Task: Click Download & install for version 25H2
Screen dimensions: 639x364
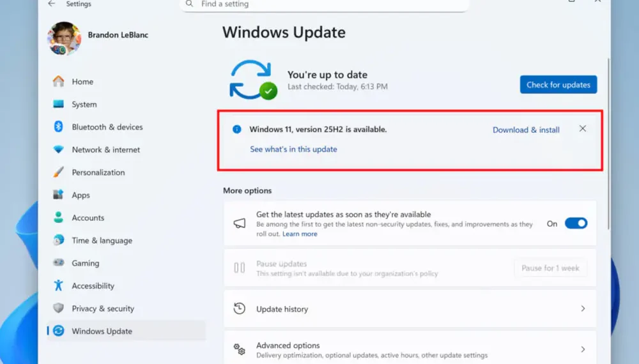Action: pos(526,130)
